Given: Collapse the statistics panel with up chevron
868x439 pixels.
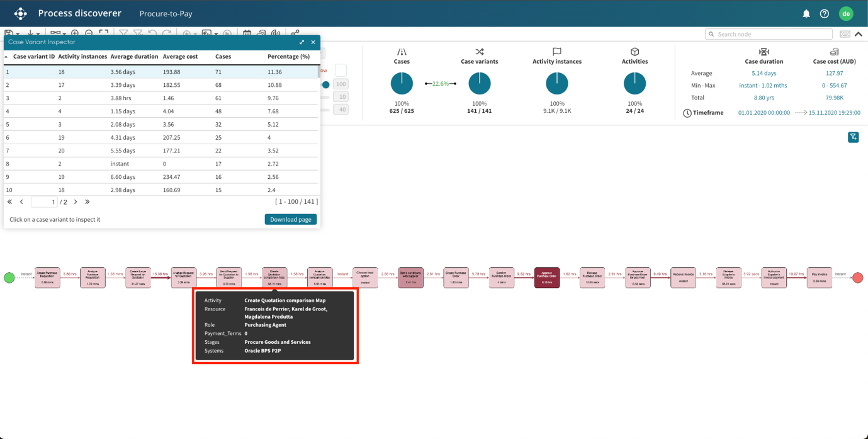Looking at the screenshot, I should coord(859,34).
